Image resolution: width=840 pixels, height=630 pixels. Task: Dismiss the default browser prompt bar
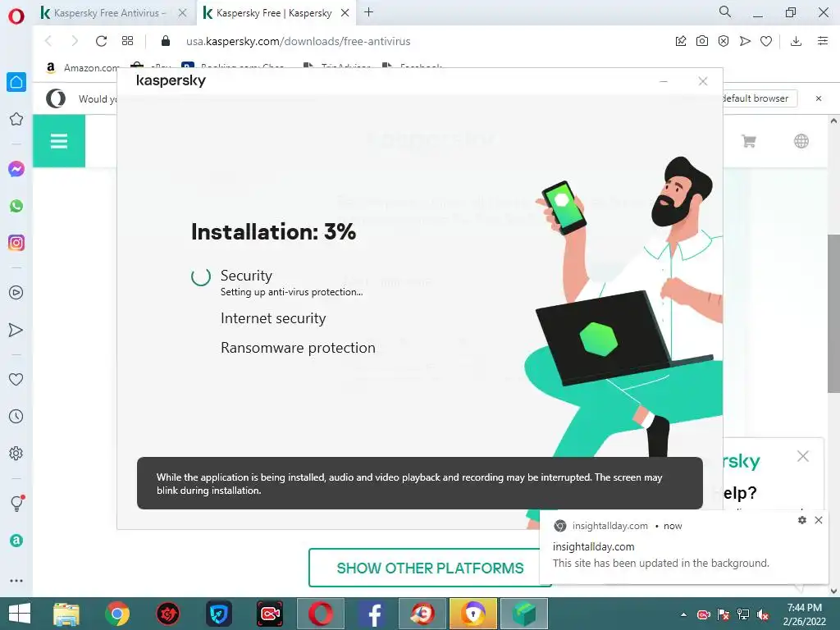[819, 98]
